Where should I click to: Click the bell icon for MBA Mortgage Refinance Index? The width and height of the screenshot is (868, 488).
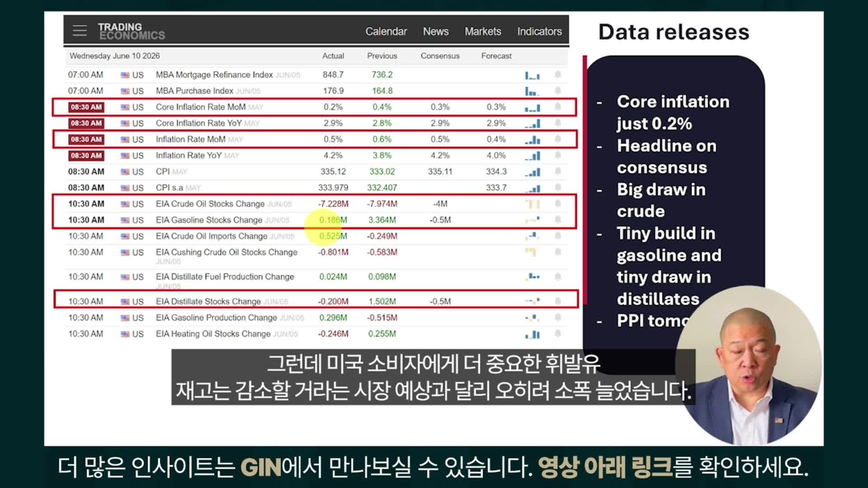(558, 75)
